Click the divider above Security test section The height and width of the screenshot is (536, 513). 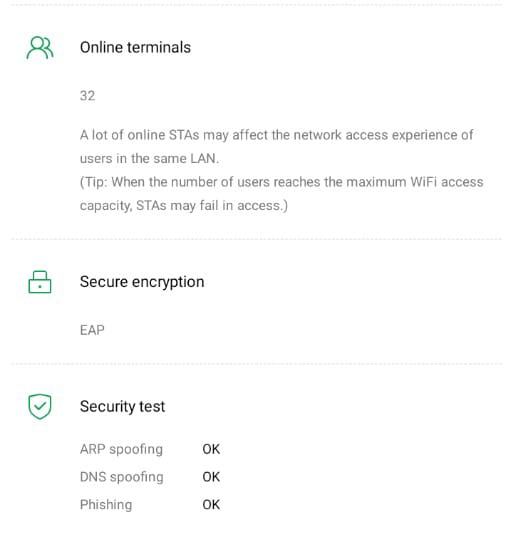tap(256, 364)
